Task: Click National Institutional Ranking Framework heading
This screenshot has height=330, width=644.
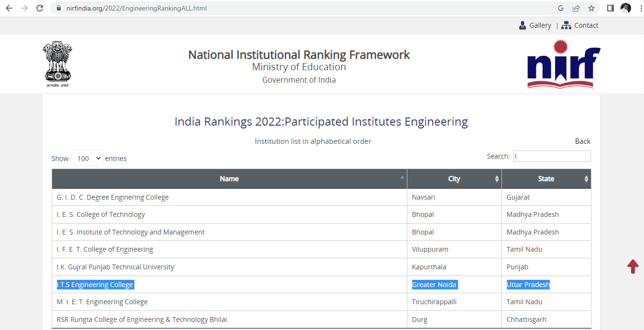Action: pos(299,55)
